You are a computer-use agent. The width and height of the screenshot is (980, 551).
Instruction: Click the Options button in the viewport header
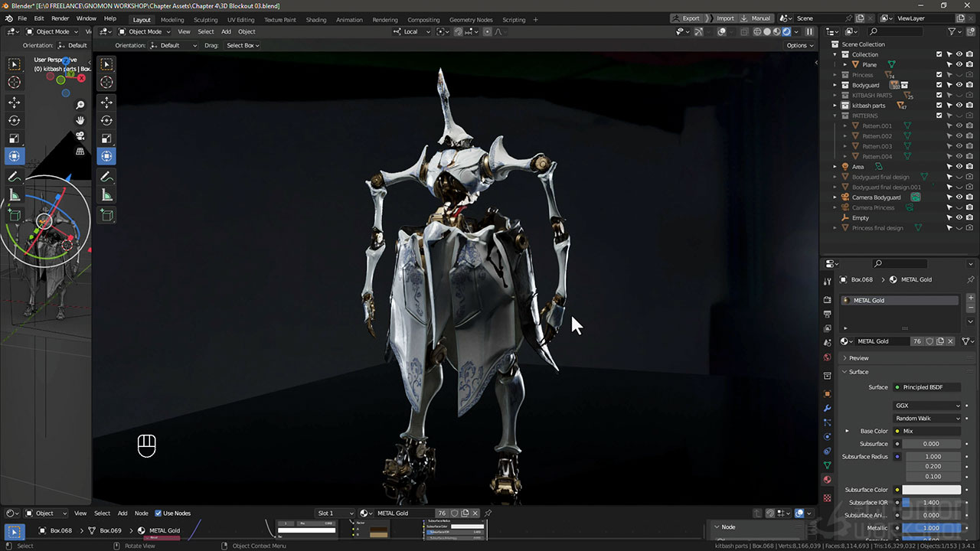799,45
